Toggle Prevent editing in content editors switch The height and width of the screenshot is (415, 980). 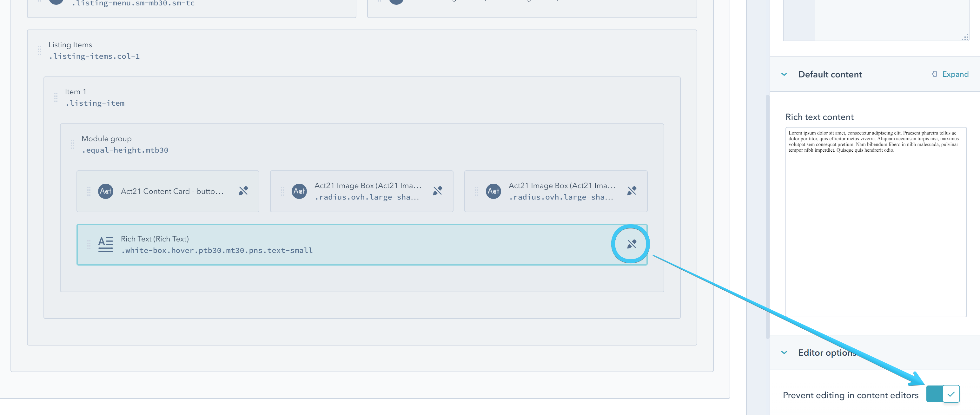(x=943, y=394)
